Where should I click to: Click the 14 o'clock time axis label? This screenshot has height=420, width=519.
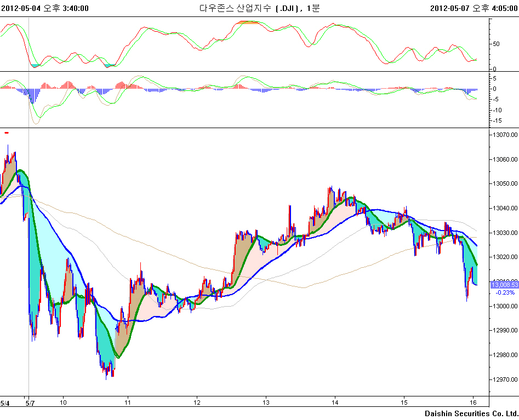coord(335,402)
